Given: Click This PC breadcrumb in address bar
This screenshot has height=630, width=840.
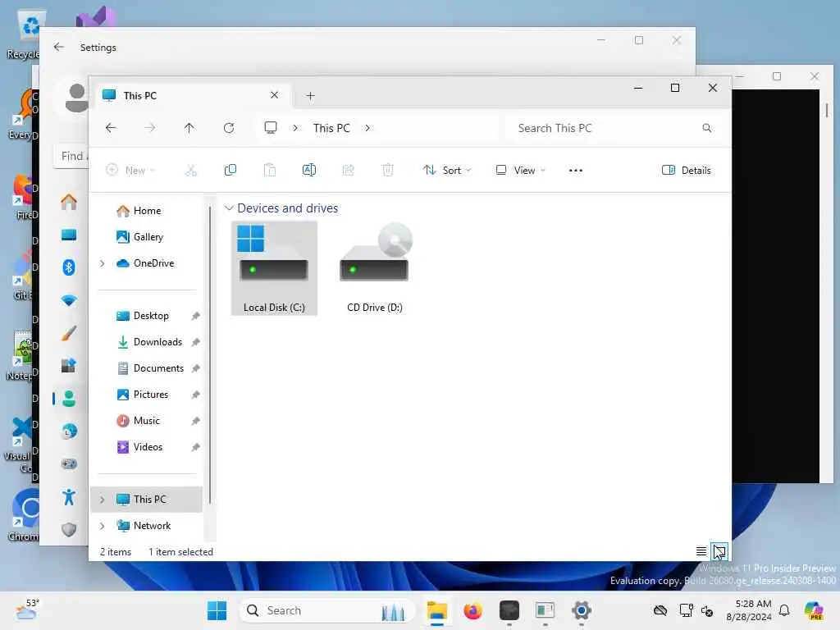Looking at the screenshot, I should [x=331, y=128].
